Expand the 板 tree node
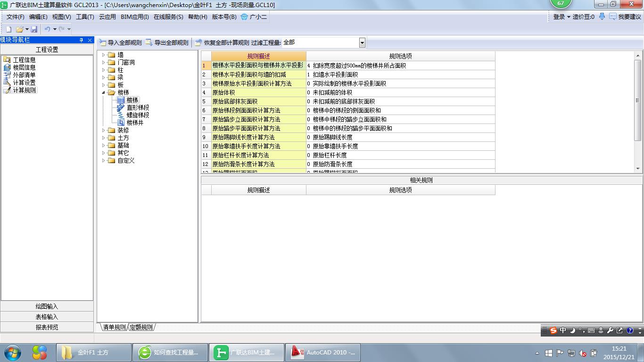The image size is (644, 362). click(104, 85)
